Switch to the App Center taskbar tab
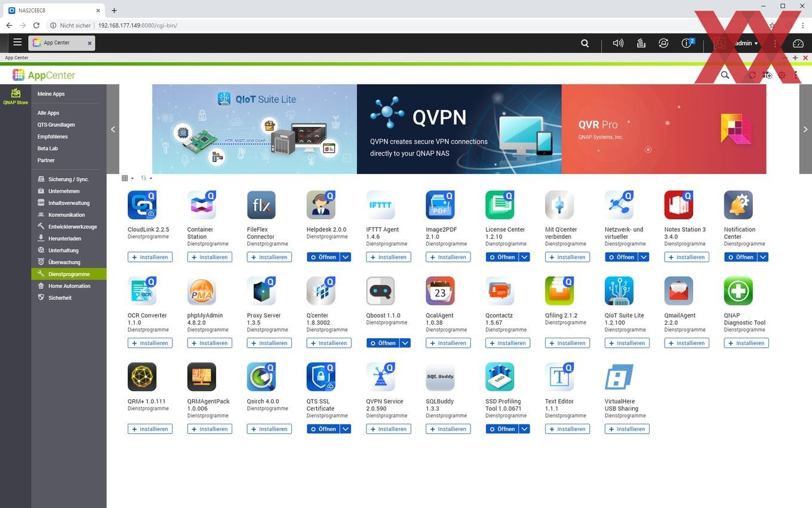The width and height of the screenshot is (812, 508). tap(61, 43)
